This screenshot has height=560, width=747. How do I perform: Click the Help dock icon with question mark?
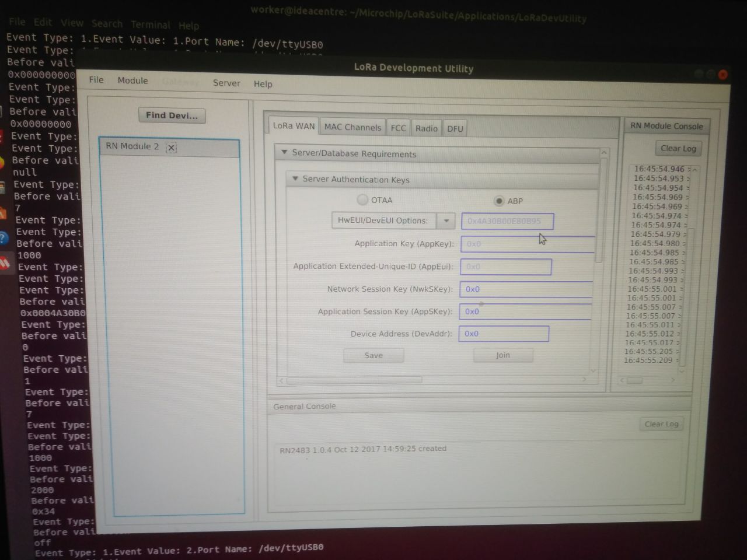[x=4, y=238]
